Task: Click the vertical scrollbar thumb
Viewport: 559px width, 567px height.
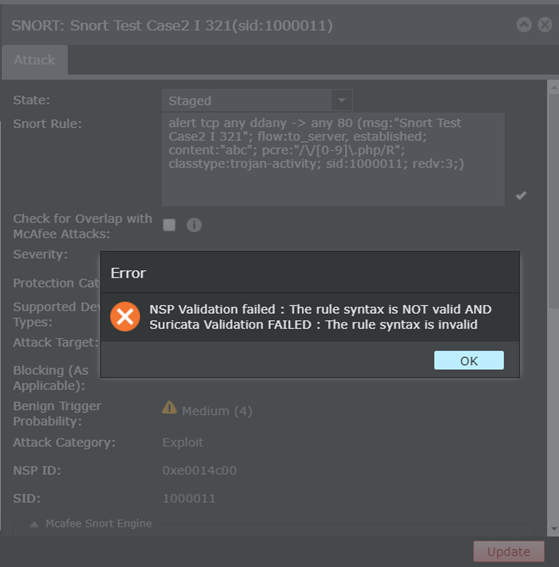Action: pyautogui.click(x=553, y=201)
